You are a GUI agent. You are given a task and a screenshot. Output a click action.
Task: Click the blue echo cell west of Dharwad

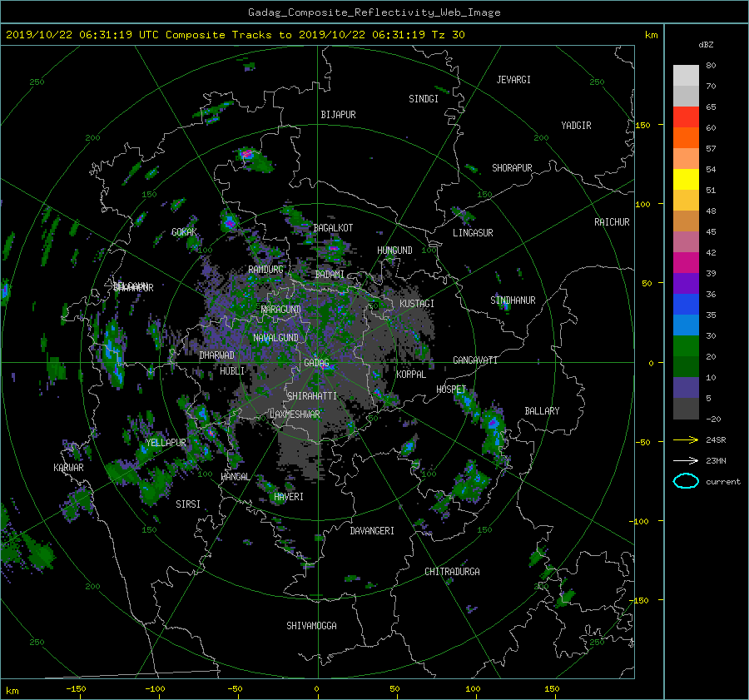click(112, 354)
